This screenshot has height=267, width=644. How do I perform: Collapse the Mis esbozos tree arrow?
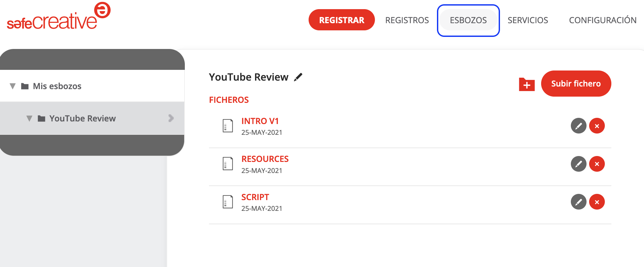[13, 86]
